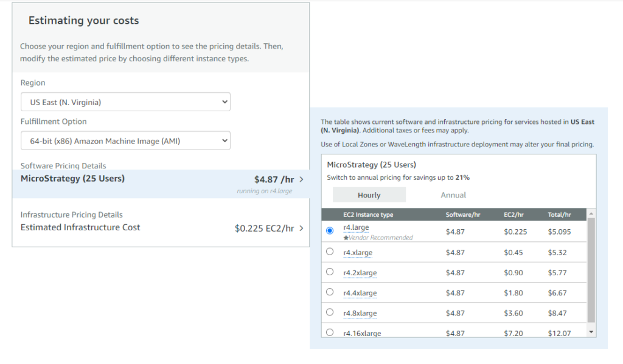Viewport: 623px width, 364px height.
Task: Switch to the Hourly pricing tab
Action: click(x=369, y=195)
